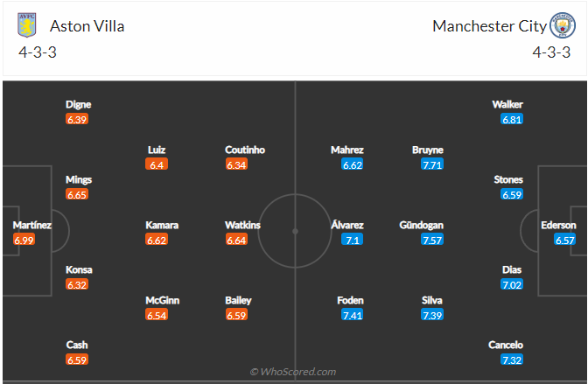Select Álvarez in City's attack

click(347, 225)
